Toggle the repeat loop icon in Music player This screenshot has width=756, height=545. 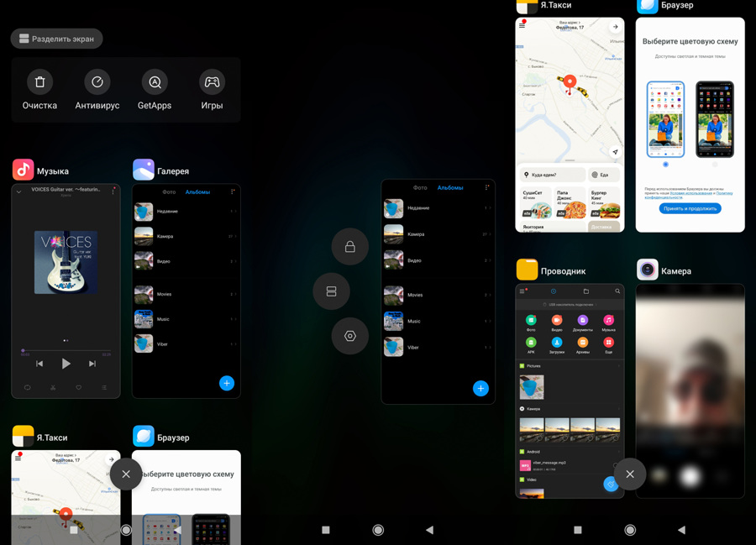[x=28, y=387]
